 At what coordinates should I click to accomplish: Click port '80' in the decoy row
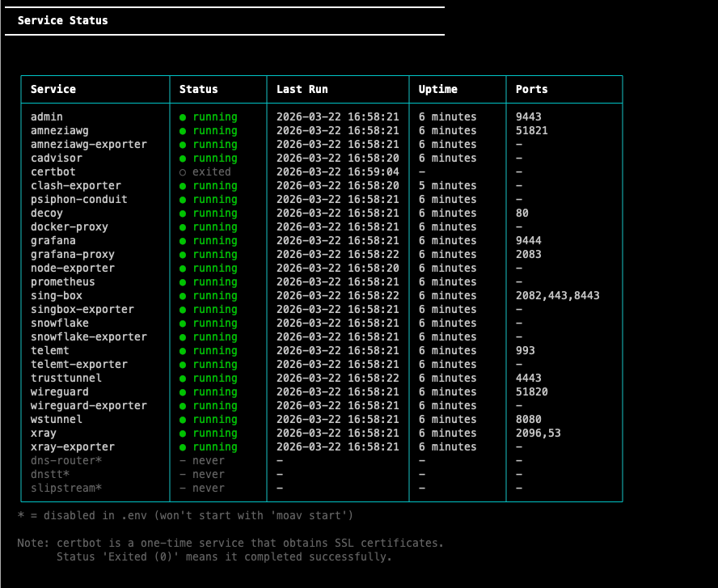522,213
